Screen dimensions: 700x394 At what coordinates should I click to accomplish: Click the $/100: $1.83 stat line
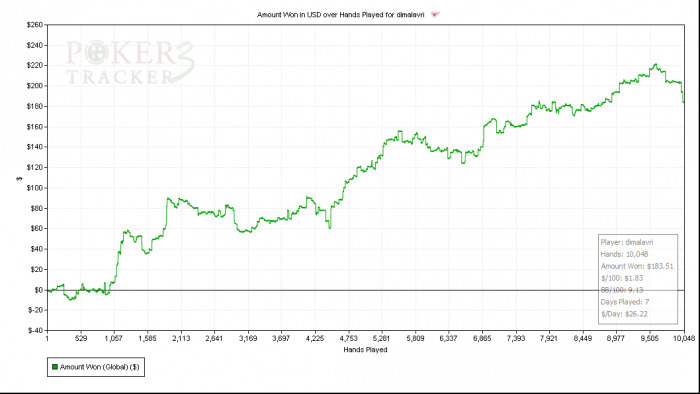pyautogui.click(x=622, y=278)
